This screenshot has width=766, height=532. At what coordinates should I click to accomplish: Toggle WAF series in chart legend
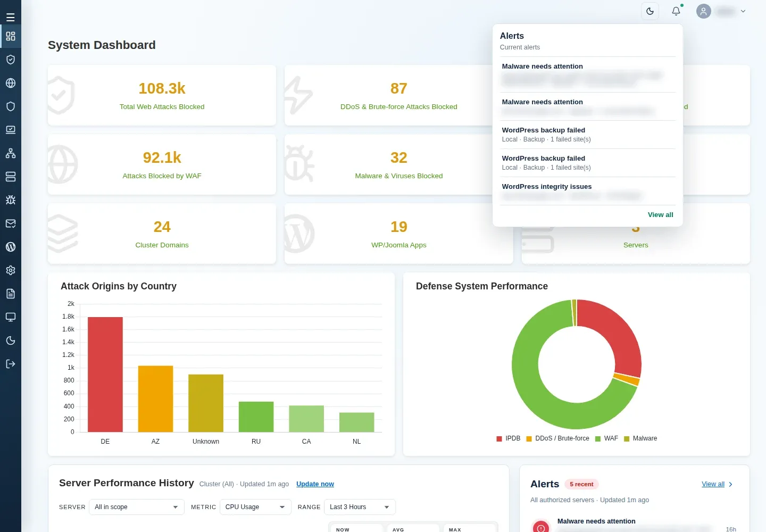point(606,438)
